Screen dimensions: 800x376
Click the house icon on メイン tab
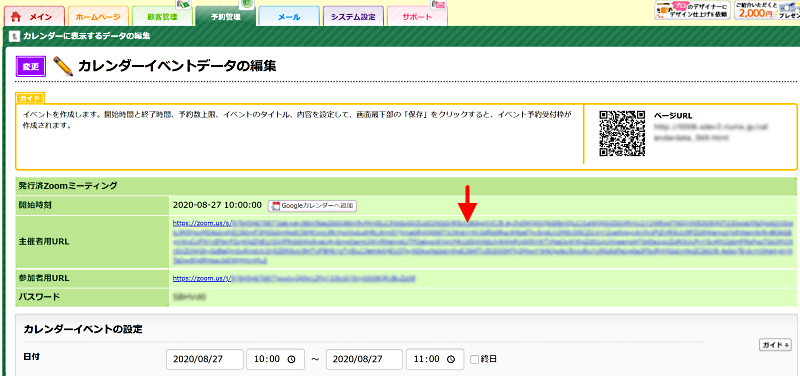tap(15, 16)
